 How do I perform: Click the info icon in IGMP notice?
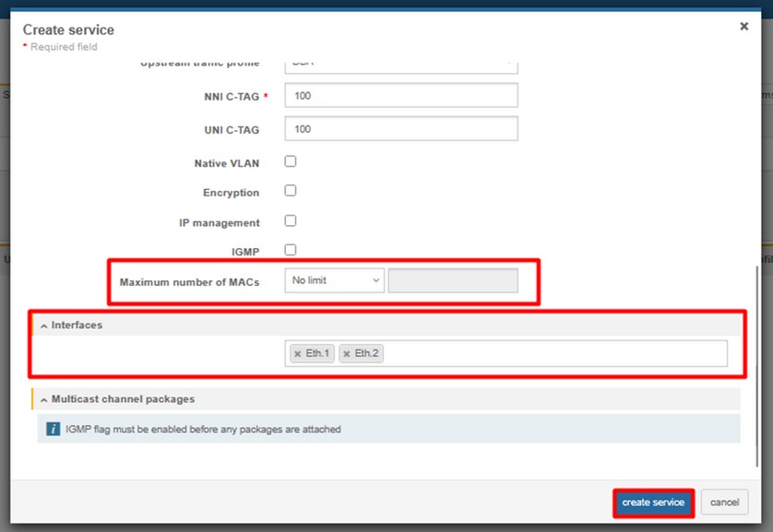click(54, 429)
